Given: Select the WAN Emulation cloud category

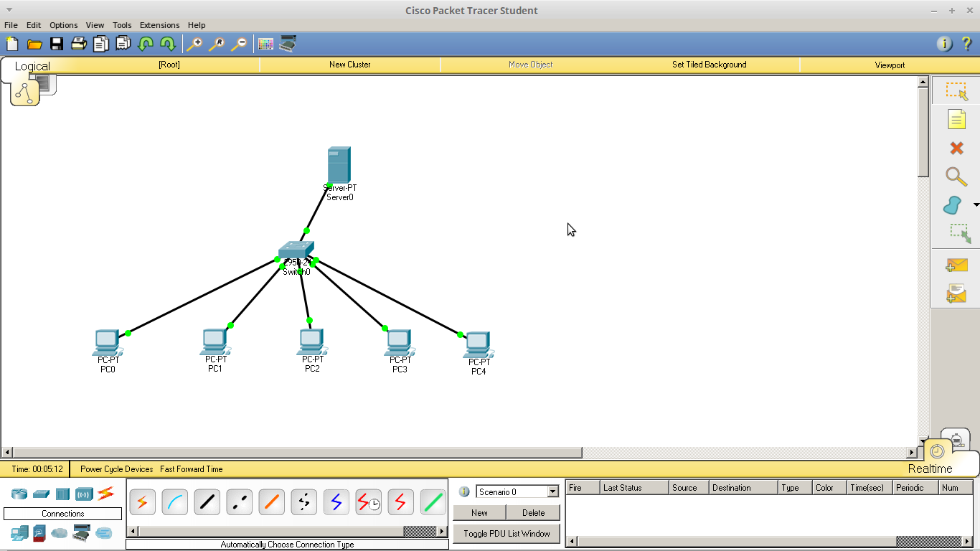Looking at the screenshot, I should 60,533.
